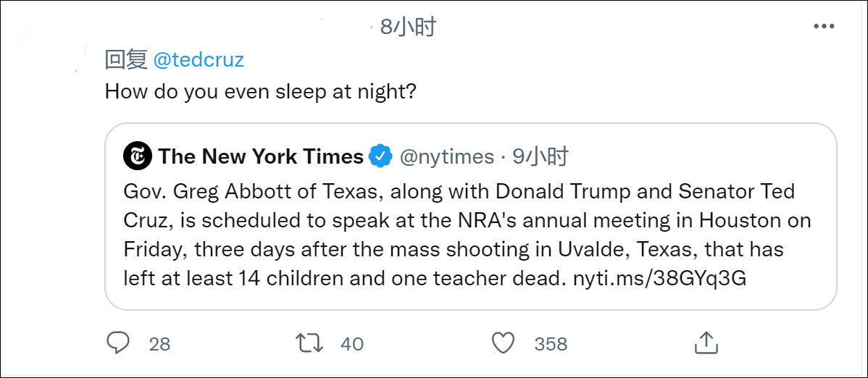Screen dimensions: 868x378
Task: Click the tweet author's profile avatar area
Action: tap(51, 43)
